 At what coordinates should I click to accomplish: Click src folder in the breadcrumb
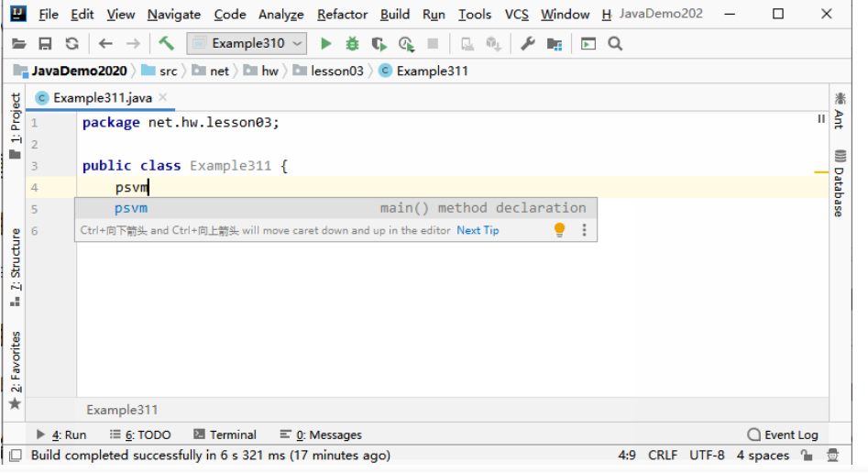click(159, 71)
